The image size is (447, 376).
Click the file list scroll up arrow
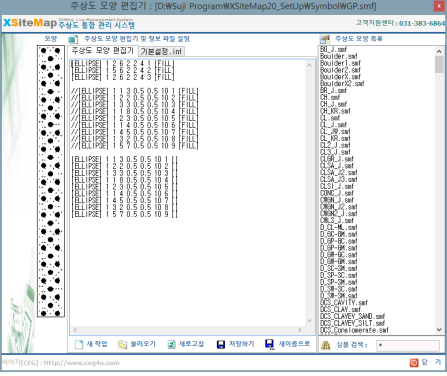[439, 51]
